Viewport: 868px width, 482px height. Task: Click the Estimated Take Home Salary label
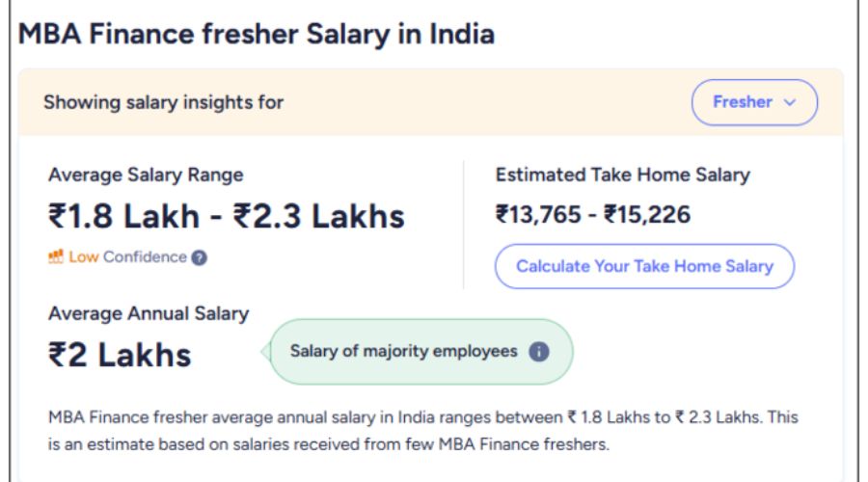pos(622,174)
